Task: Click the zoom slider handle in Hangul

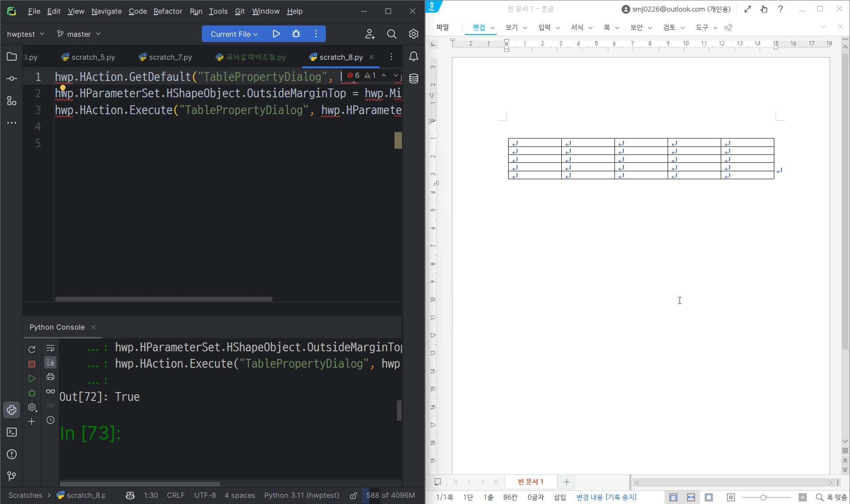Action: tap(763, 497)
